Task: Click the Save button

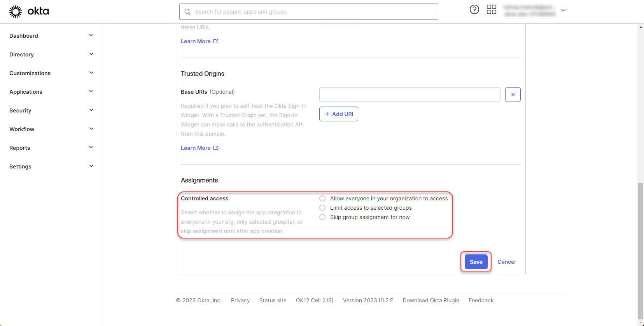Action: click(x=476, y=262)
